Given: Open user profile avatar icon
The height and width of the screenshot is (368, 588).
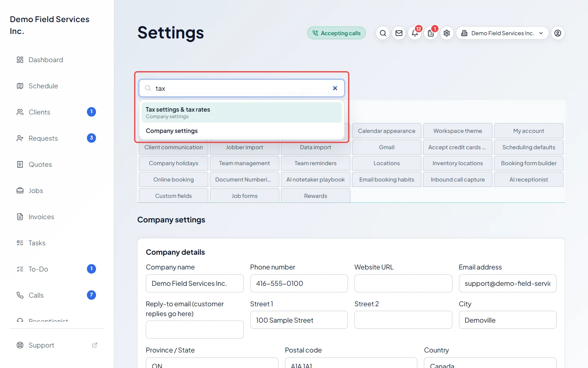Looking at the screenshot, I should point(558,33).
